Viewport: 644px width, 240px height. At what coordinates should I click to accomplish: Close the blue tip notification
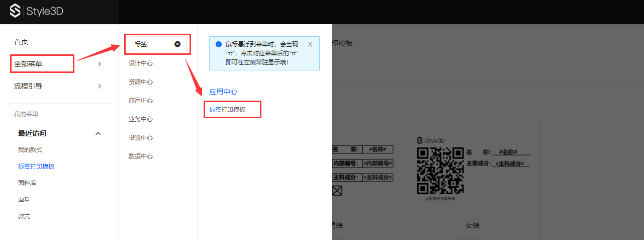click(310, 44)
